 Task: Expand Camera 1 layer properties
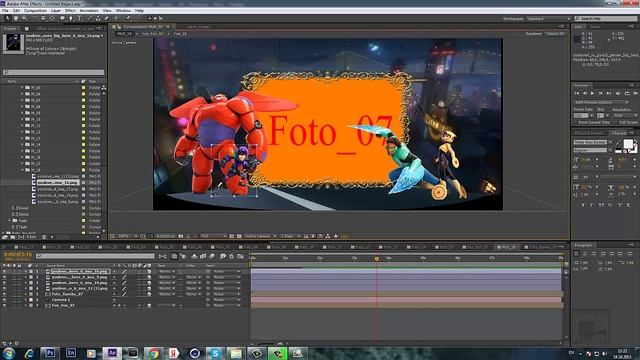click(26, 300)
